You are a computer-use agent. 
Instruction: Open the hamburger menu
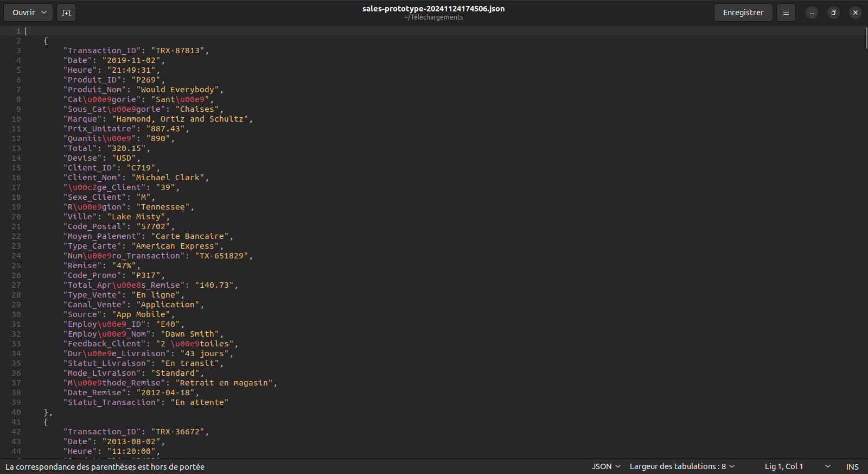pos(786,12)
